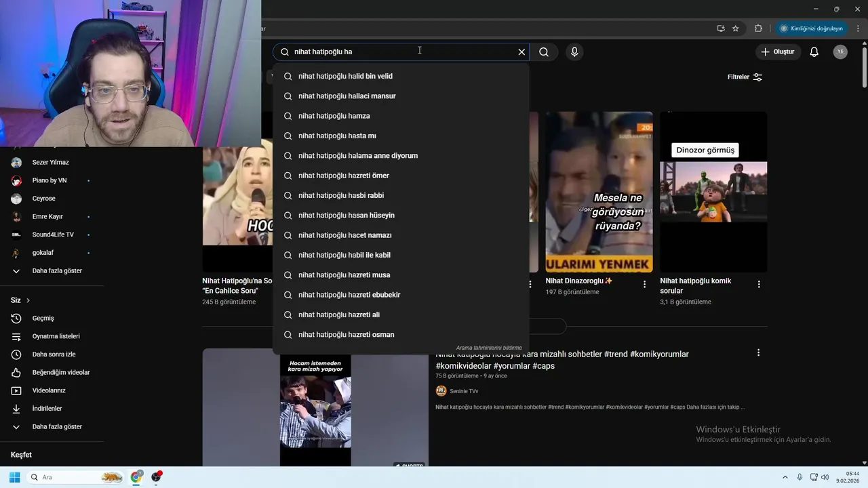
Task: Click the taskbar Ara search box
Action: (77, 477)
